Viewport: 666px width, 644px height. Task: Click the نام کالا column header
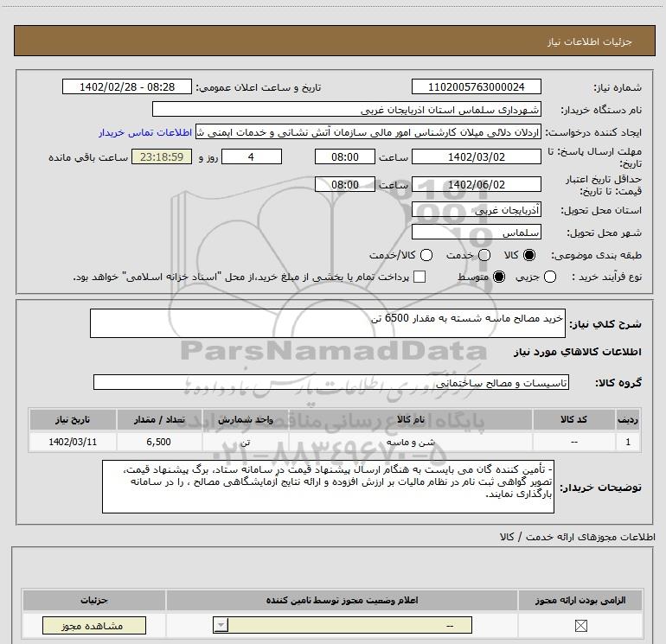pos(410,419)
